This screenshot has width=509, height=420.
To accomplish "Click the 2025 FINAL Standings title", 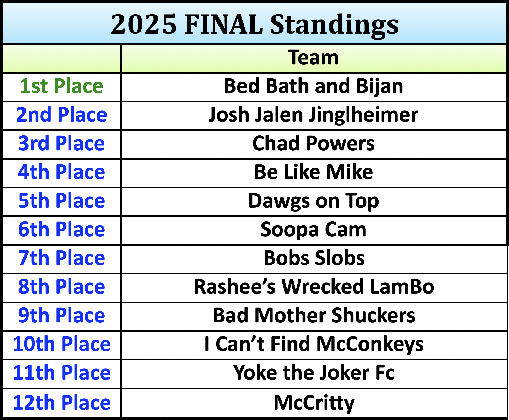I will (254, 24).
